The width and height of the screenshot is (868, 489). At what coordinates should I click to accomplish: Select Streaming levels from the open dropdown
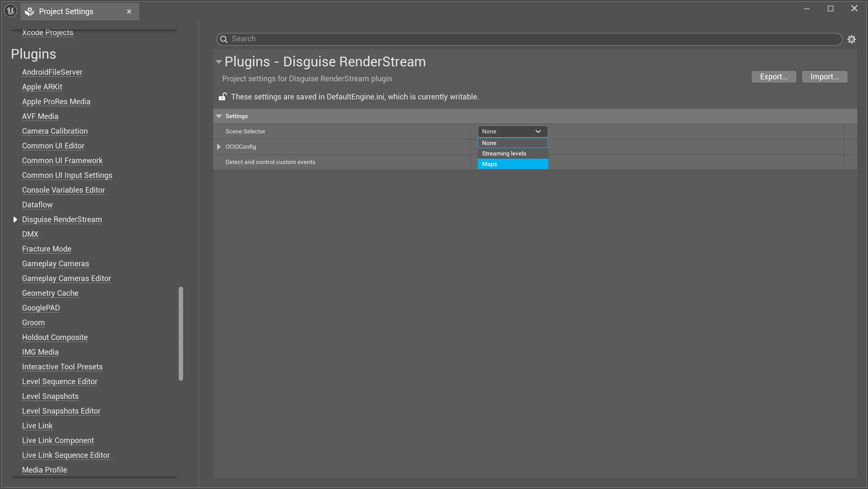(x=512, y=154)
